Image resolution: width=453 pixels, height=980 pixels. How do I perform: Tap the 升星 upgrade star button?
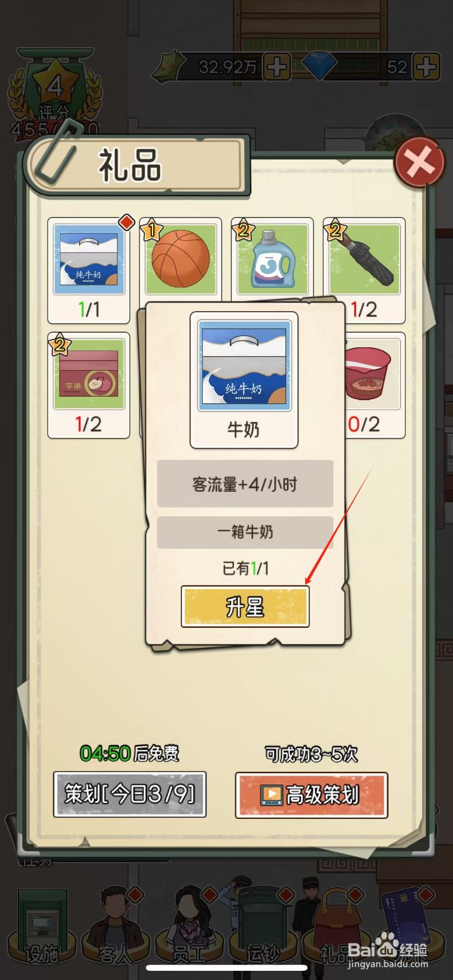[245, 606]
